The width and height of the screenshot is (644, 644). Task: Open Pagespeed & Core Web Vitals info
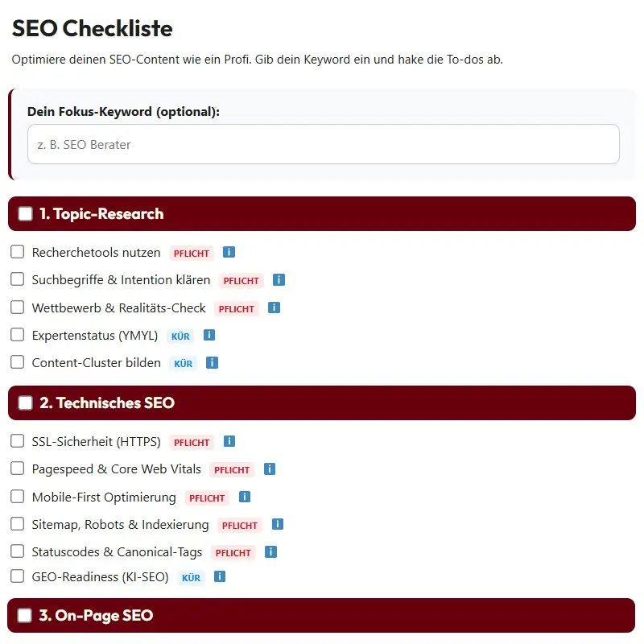270,469
